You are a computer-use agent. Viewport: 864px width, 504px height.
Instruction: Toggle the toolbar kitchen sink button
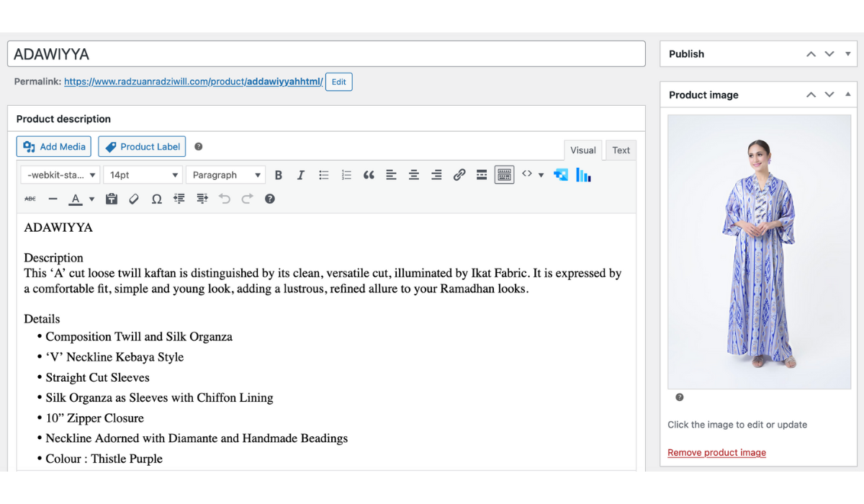coord(504,175)
